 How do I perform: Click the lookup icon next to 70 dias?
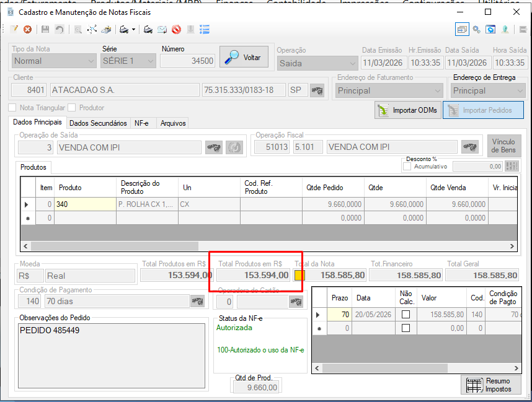[x=197, y=301]
